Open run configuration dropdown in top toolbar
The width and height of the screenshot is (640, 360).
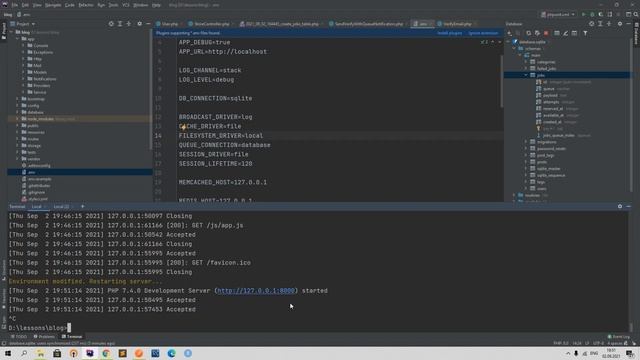[x=558, y=14]
